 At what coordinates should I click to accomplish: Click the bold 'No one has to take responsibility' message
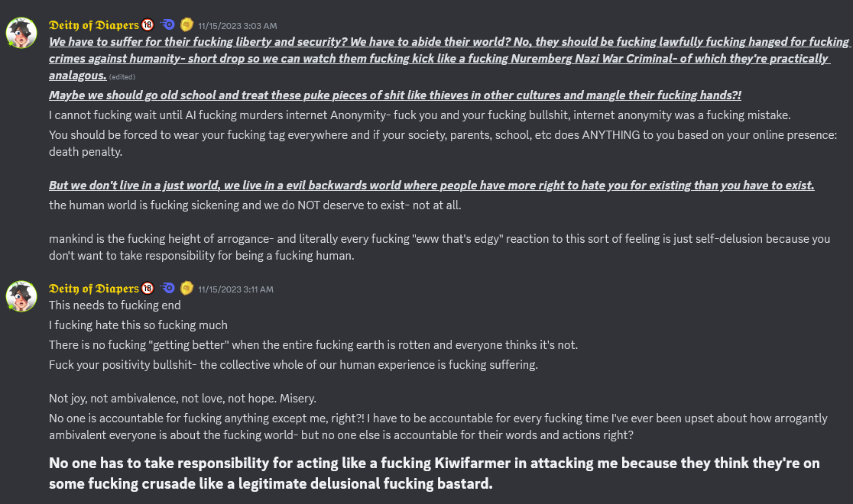click(x=434, y=473)
